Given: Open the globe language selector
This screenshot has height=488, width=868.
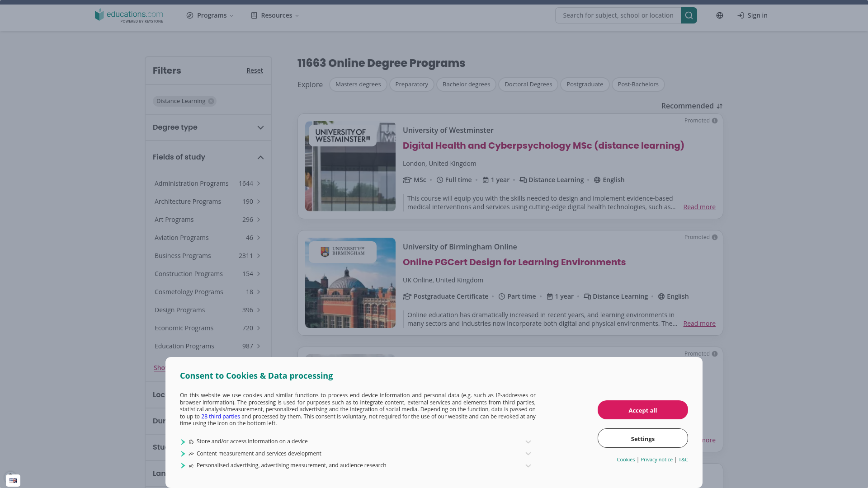Looking at the screenshot, I should (720, 15).
